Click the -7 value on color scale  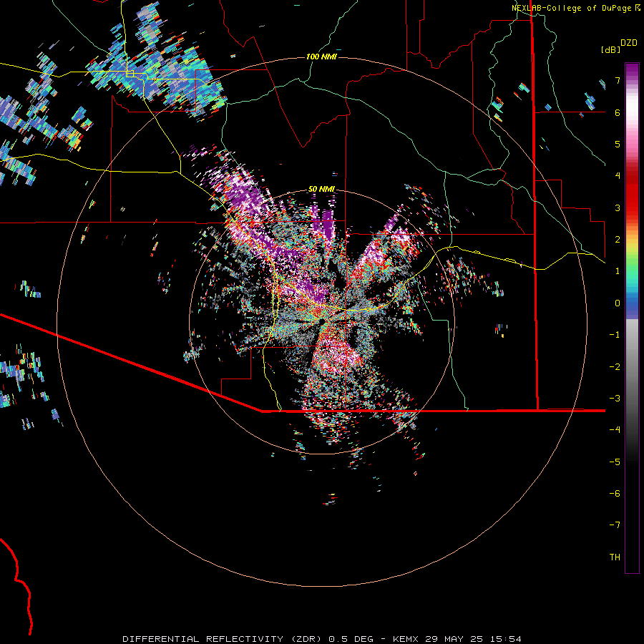pyautogui.click(x=615, y=525)
